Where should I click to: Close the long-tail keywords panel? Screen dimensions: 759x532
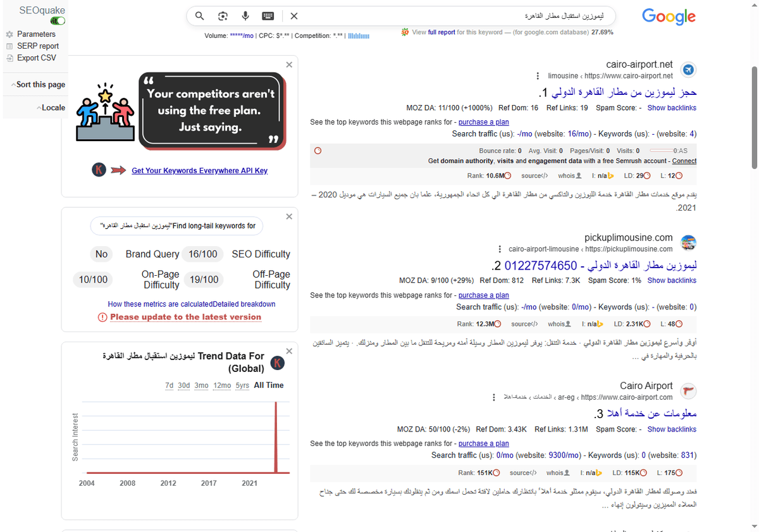(289, 216)
